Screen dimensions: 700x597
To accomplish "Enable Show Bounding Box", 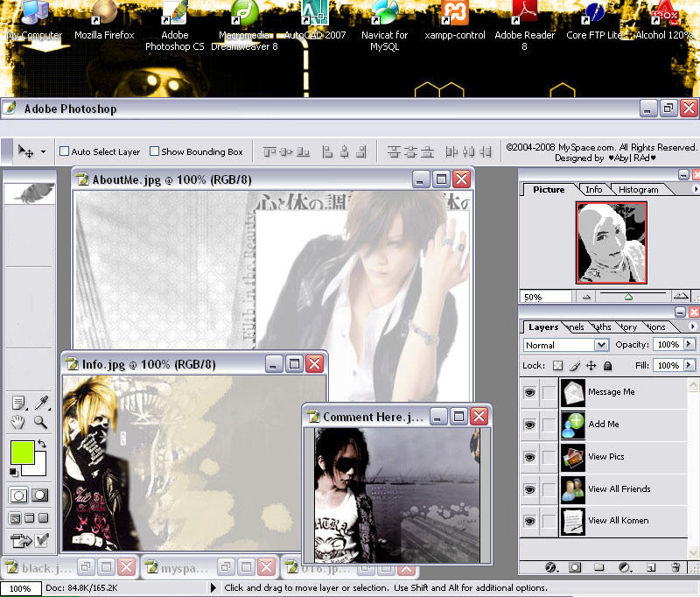I will (156, 151).
